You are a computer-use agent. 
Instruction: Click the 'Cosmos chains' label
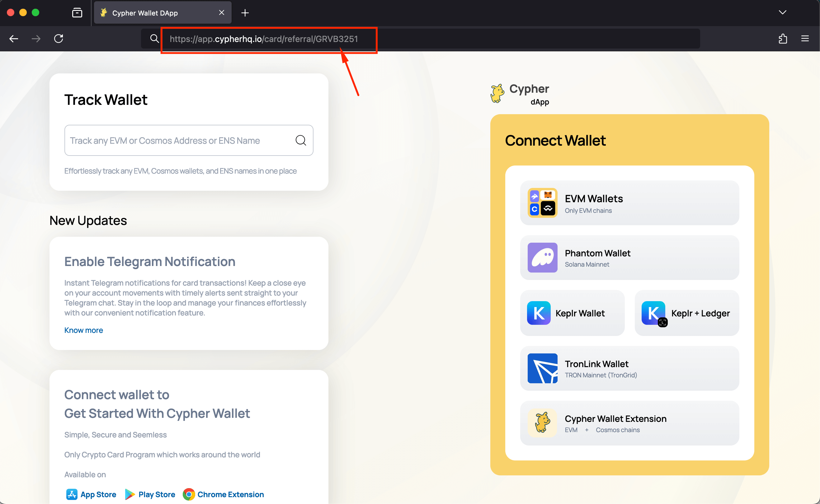pos(618,430)
